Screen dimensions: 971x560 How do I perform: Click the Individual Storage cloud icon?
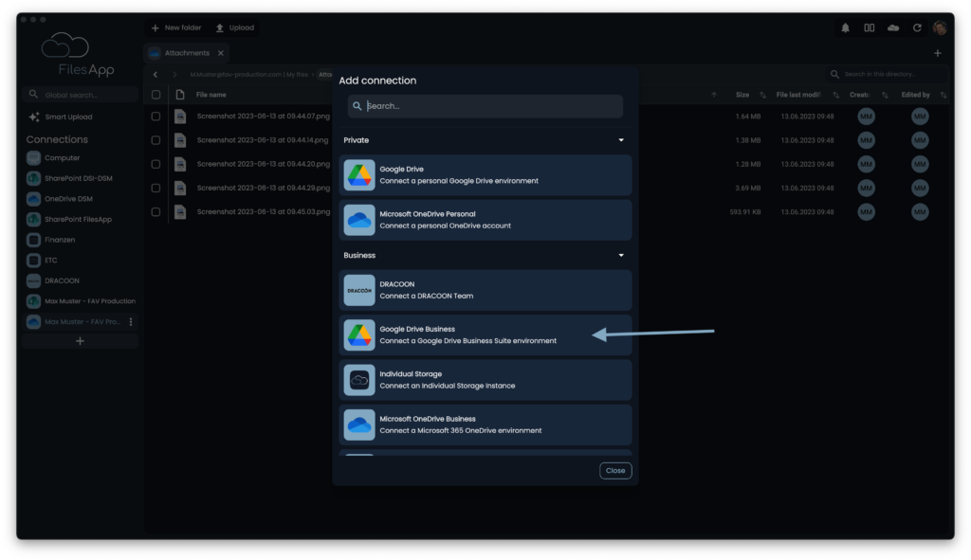pos(359,380)
